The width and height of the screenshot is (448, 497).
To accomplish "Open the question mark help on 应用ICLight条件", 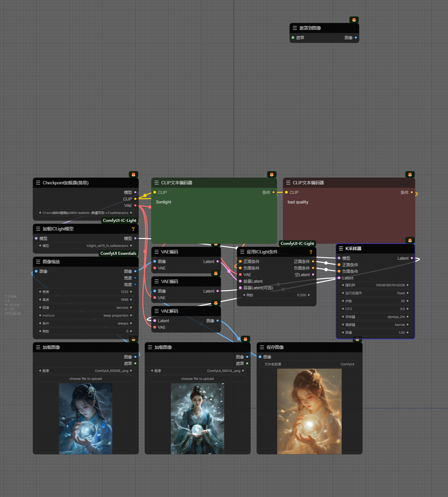I will [x=311, y=252].
